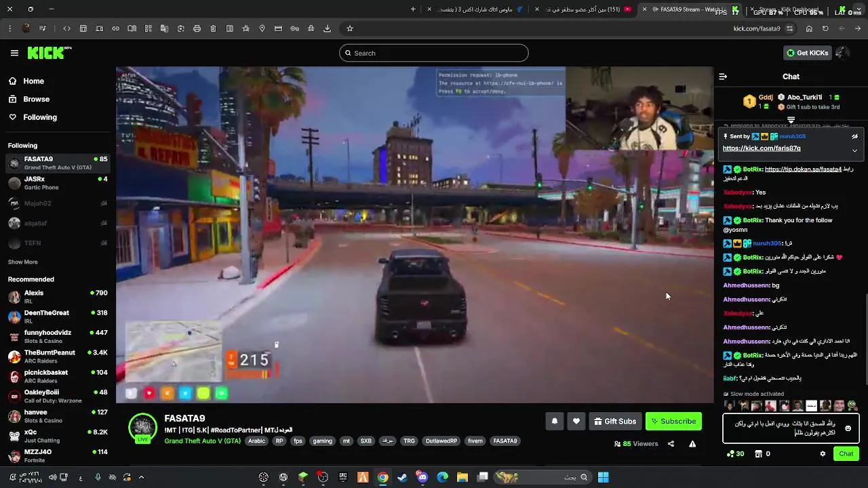Show hidden system tray icons arrow
Screen dimensions: 868x488
point(141,477)
